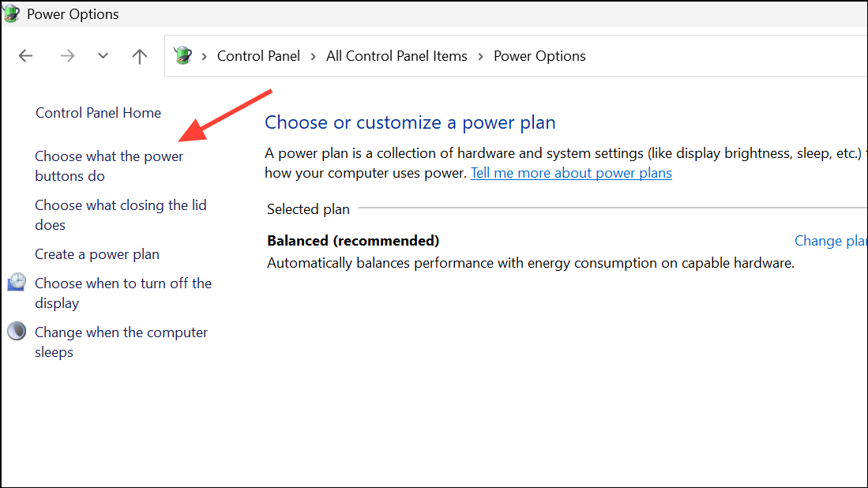The height and width of the screenshot is (488, 868).
Task: Click the clock icon beside display timeout option
Action: 17,281
